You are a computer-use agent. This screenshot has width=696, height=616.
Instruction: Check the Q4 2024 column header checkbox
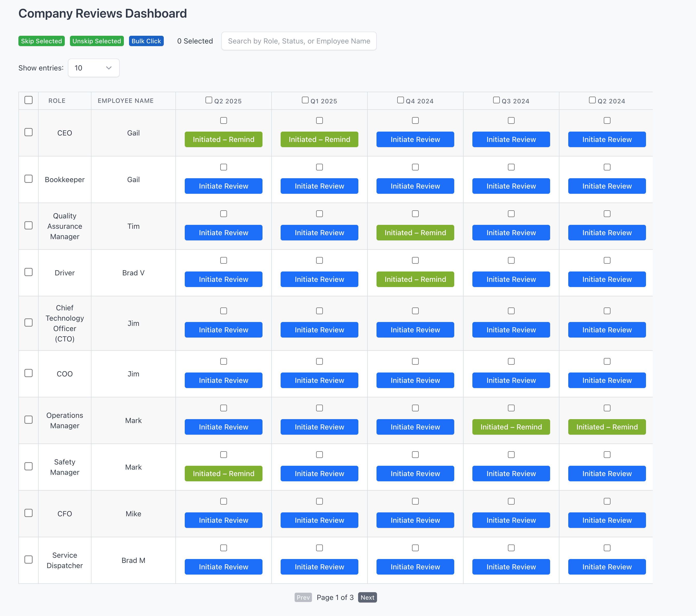click(400, 100)
